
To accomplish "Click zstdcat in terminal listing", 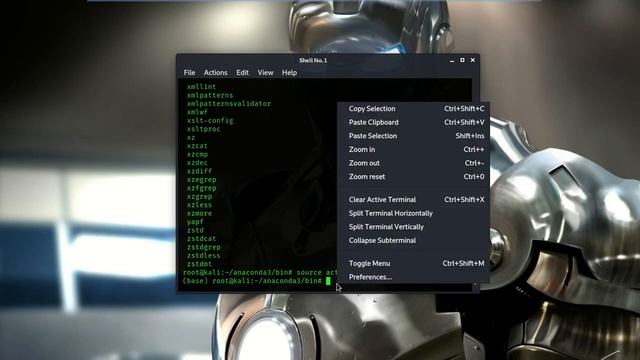I will [x=201, y=239].
